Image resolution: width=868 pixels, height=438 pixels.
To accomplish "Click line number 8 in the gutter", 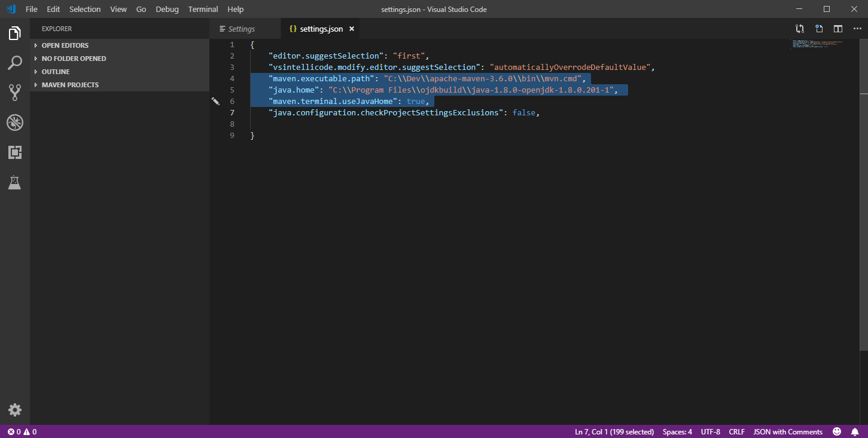I will coord(232,124).
